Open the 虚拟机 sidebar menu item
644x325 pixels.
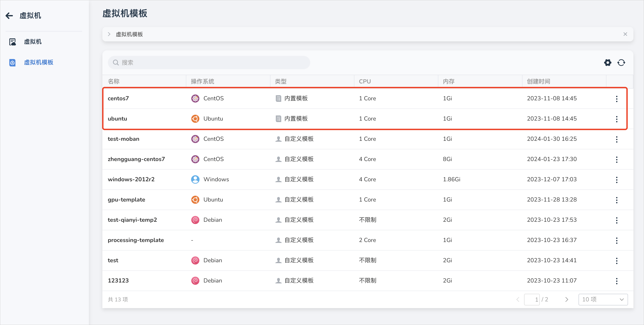tap(33, 42)
